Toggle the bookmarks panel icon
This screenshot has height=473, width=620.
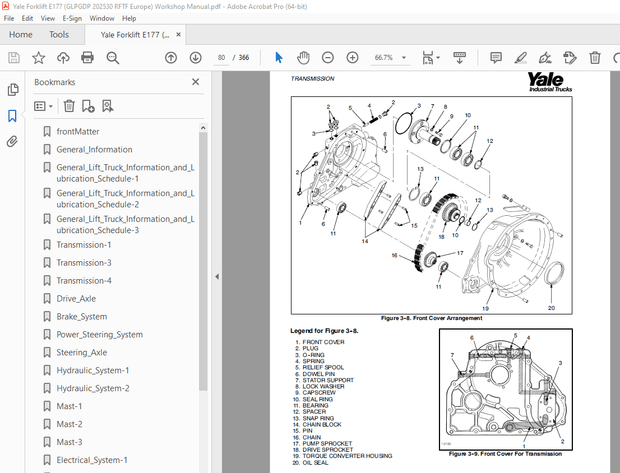(12, 116)
